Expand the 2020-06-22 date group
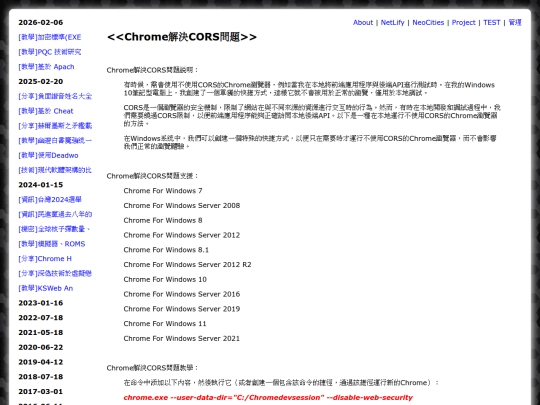540x405 pixels. pos(41,347)
